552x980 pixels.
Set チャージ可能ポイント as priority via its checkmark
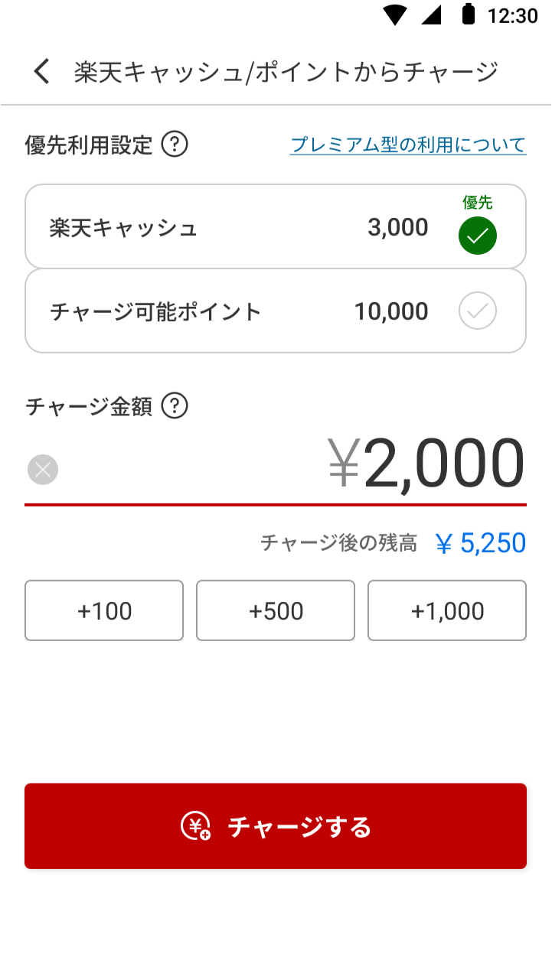pos(477,311)
